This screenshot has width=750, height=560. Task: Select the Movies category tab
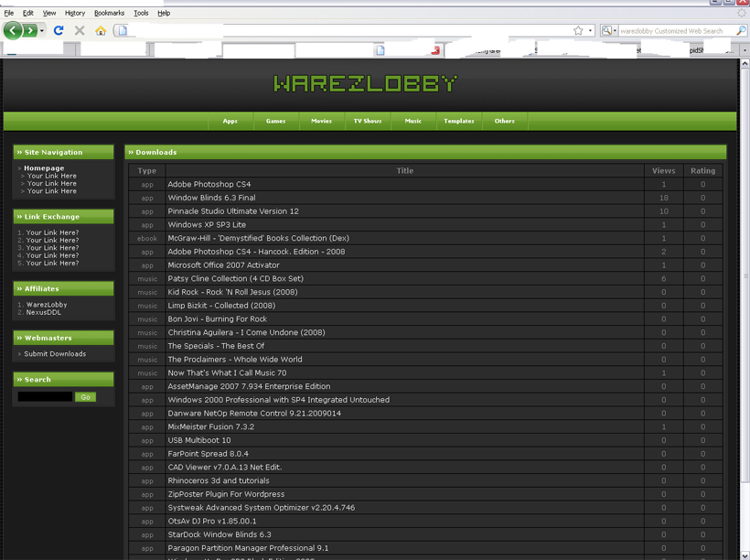pos(321,121)
